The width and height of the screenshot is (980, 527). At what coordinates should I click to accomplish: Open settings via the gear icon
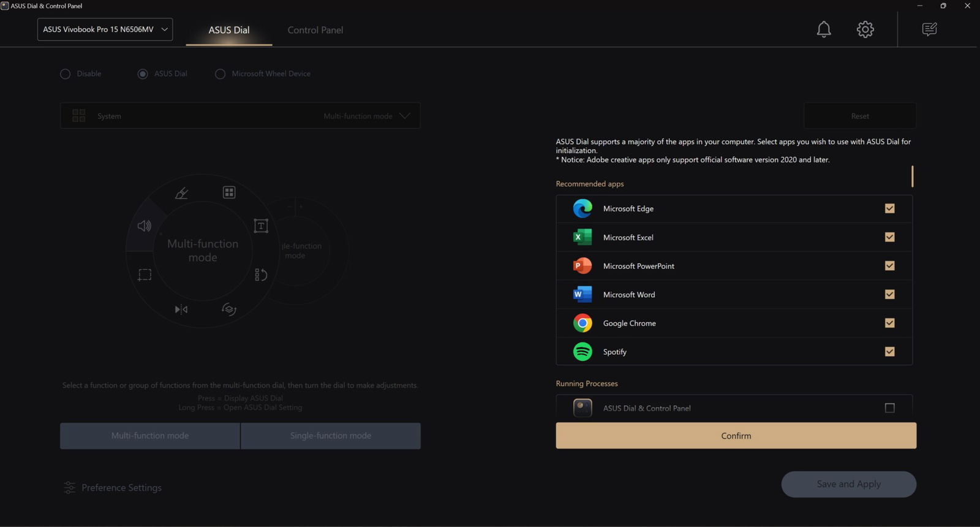865,29
